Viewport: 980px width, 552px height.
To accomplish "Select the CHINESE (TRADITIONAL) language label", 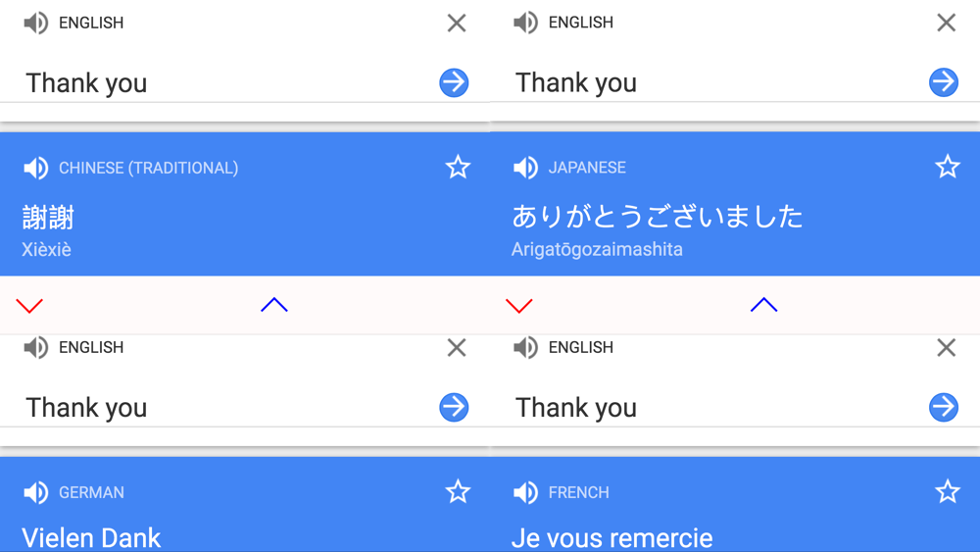I will click(149, 168).
